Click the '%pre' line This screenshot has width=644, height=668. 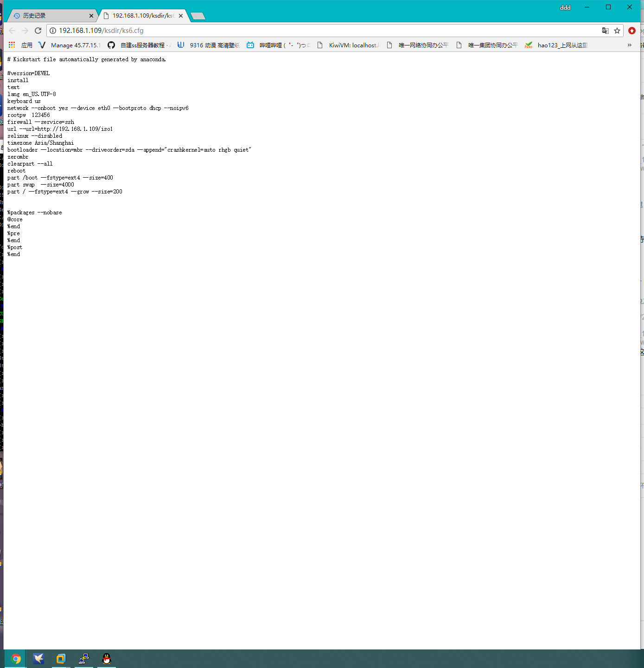pos(13,233)
